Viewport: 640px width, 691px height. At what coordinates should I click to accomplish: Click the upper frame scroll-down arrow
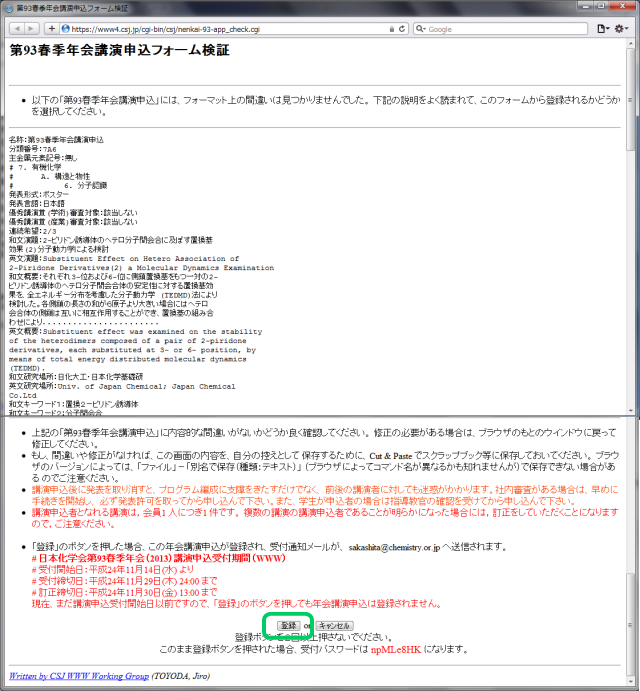click(632, 409)
